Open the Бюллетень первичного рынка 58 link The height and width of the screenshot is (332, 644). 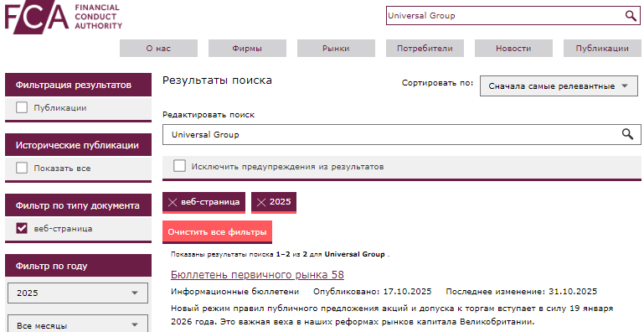[x=257, y=274]
